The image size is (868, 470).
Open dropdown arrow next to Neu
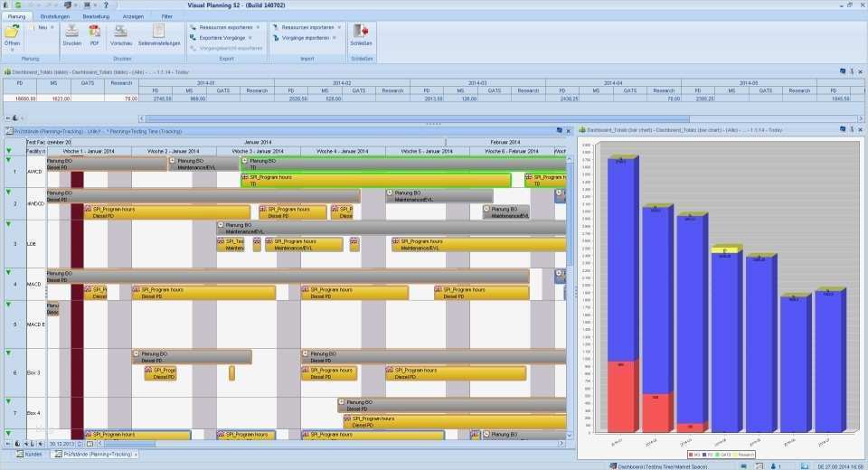pyautogui.click(x=52, y=27)
